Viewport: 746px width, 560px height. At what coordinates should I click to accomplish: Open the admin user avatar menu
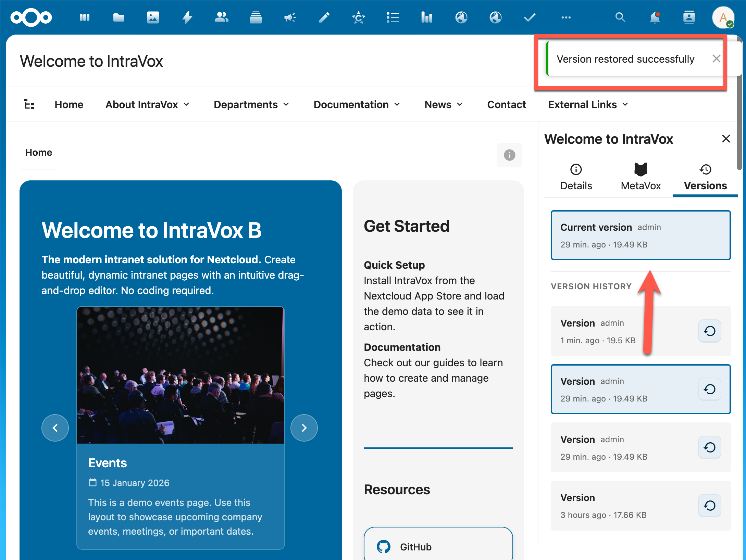pyautogui.click(x=723, y=17)
